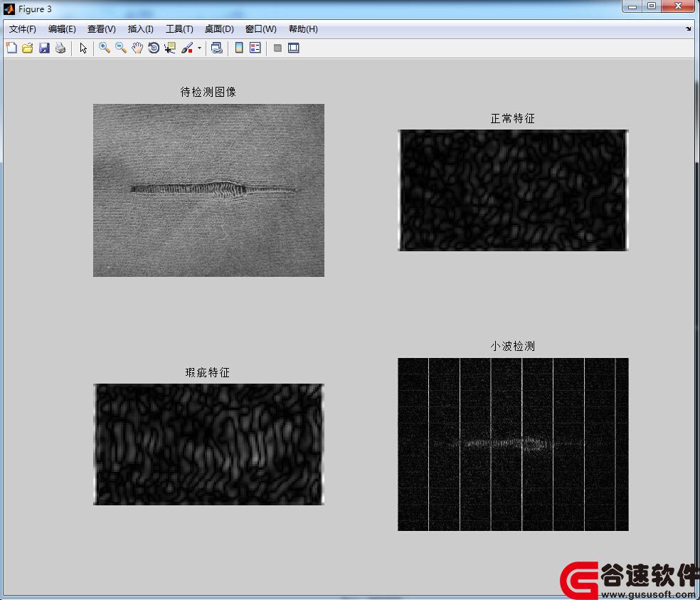Open the 插入(I) menu
This screenshot has height=600, width=700.
(140, 29)
